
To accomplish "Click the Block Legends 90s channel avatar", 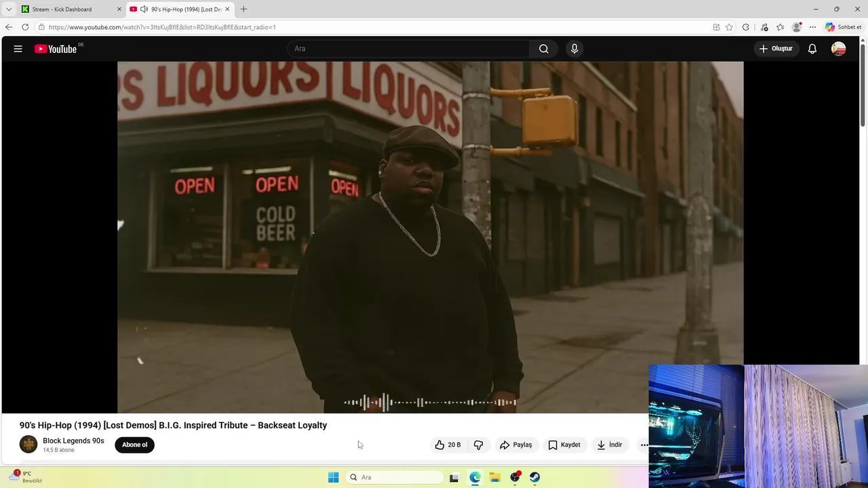I will [28, 445].
